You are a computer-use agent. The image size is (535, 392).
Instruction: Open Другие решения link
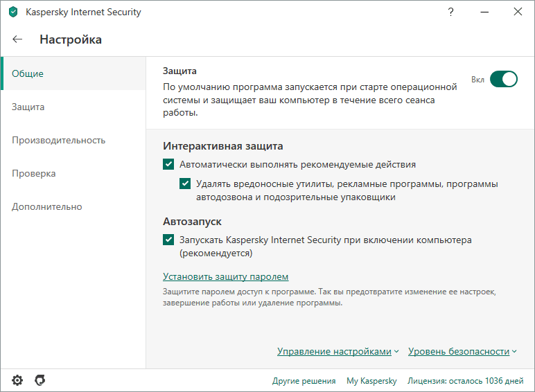304,381
